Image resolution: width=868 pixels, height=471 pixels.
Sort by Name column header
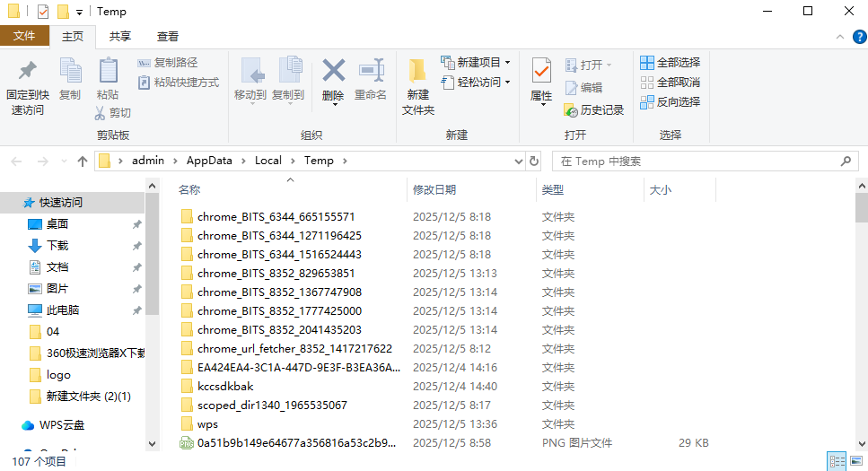click(290, 190)
